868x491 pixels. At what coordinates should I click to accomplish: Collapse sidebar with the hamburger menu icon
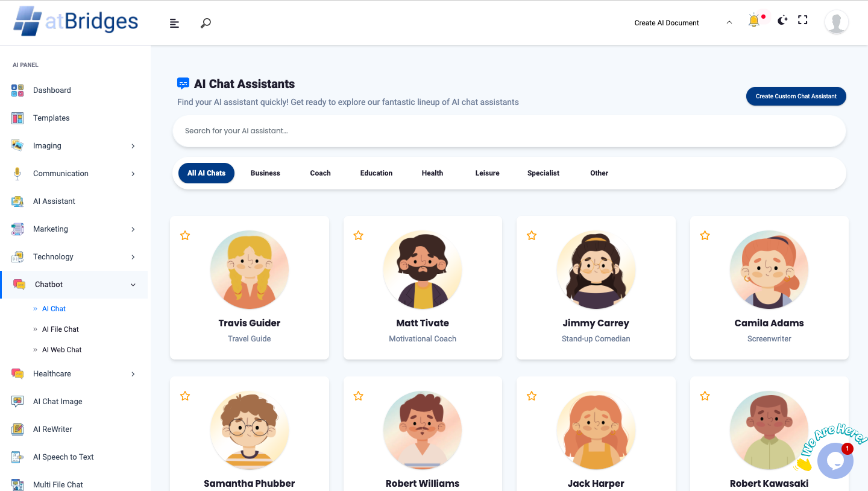coord(174,23)
